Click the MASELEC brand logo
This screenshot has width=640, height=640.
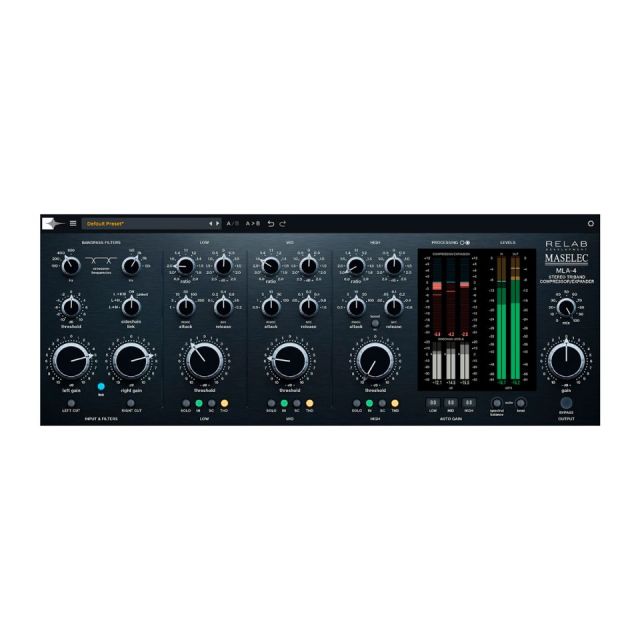click(x=566, y=258)
